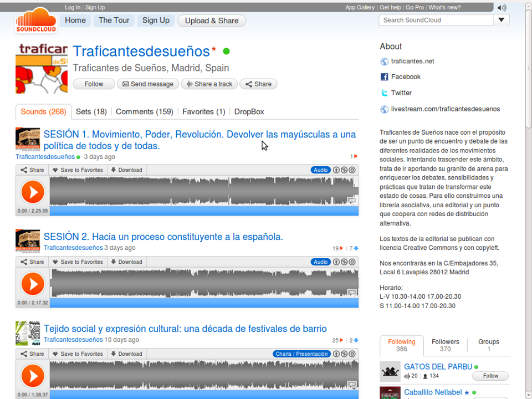Image resolution: width=532 pixels, height=399 pixels.
Task: Open comment icon on Tejido social waveform
Action: click(352, 385)
